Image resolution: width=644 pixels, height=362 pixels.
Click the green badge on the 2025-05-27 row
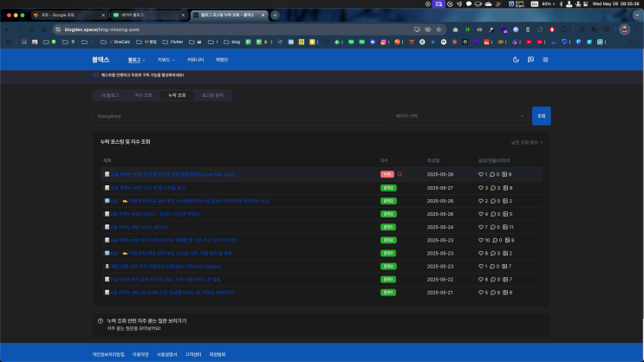click(388, 188)
